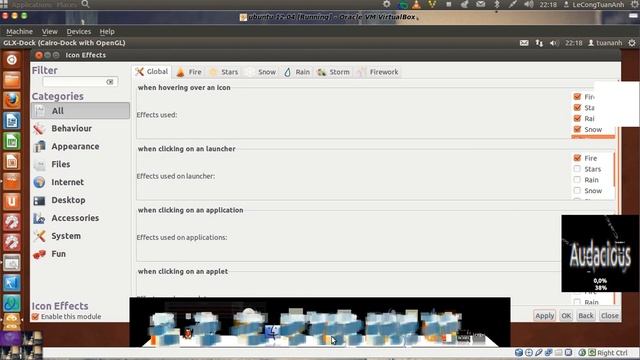
Task: Select the Behaviour category icon
Action: (39, 129)
